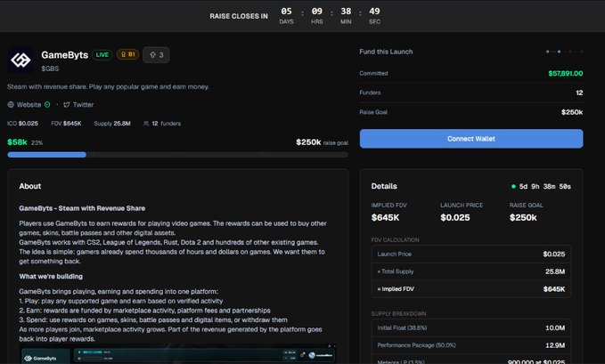The image size is (605, 364).
Task: Click the Total Supply 25.8M row
Action: [x=471, y=271]
